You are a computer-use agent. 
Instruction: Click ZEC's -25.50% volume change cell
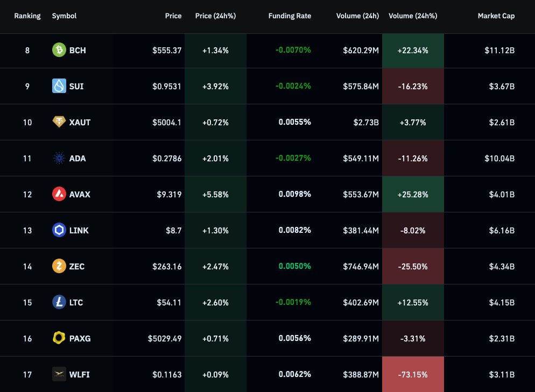coord(413,266)
